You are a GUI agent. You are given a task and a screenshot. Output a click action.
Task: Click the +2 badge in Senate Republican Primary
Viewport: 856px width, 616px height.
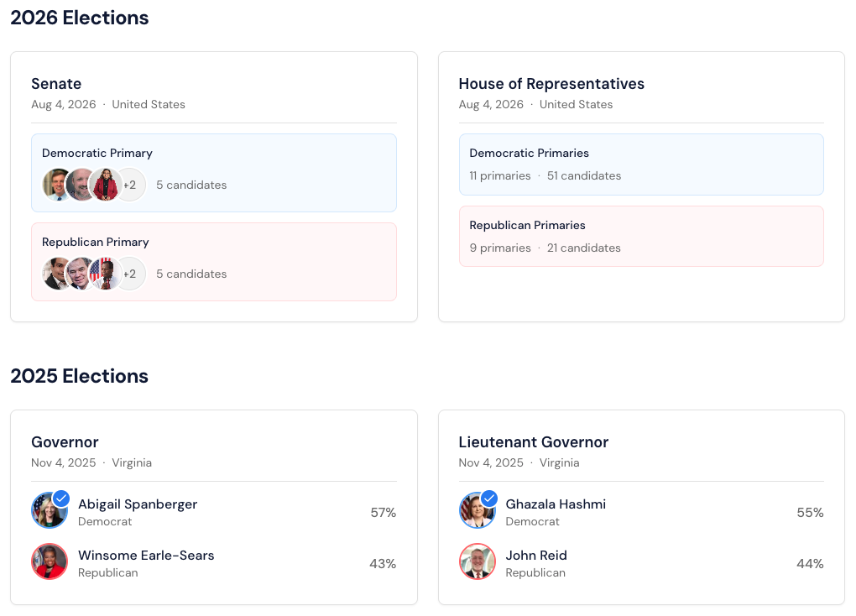pyautogui.click(x=129, y=274)
